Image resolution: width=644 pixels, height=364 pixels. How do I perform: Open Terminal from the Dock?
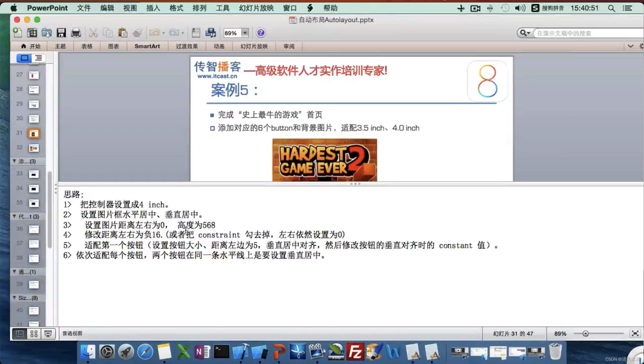pos(222,351)
